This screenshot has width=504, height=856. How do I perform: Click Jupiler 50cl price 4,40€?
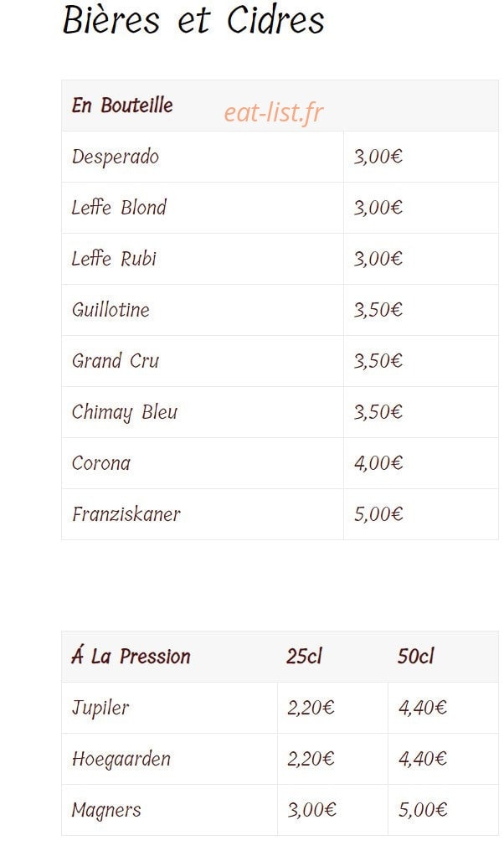pyautogui.click(x=423, y=708)
